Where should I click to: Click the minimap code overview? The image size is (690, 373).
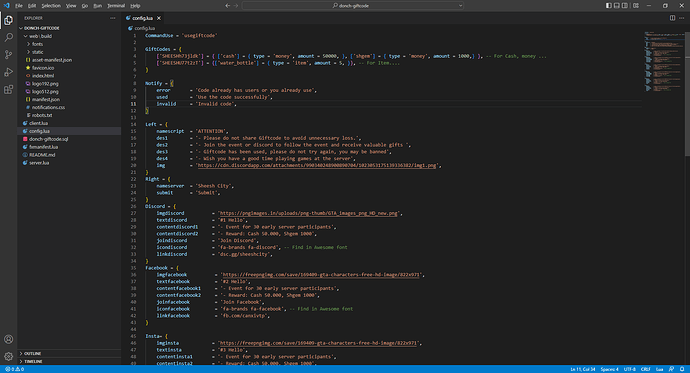[664, 62]
